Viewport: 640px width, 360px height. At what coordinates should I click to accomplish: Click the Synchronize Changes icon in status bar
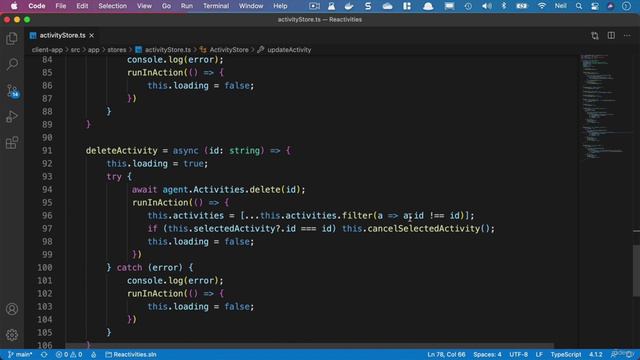tap(44, 354)
